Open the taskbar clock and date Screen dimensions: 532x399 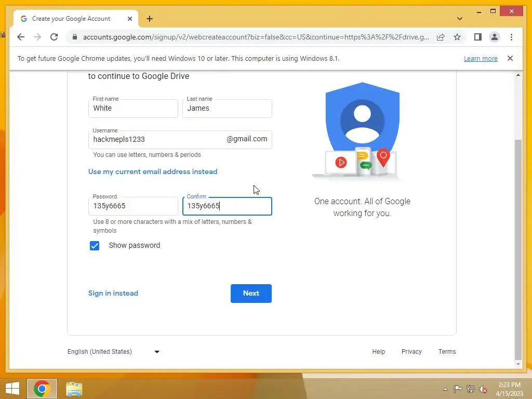pyautogui.click(x=509, y=389)
